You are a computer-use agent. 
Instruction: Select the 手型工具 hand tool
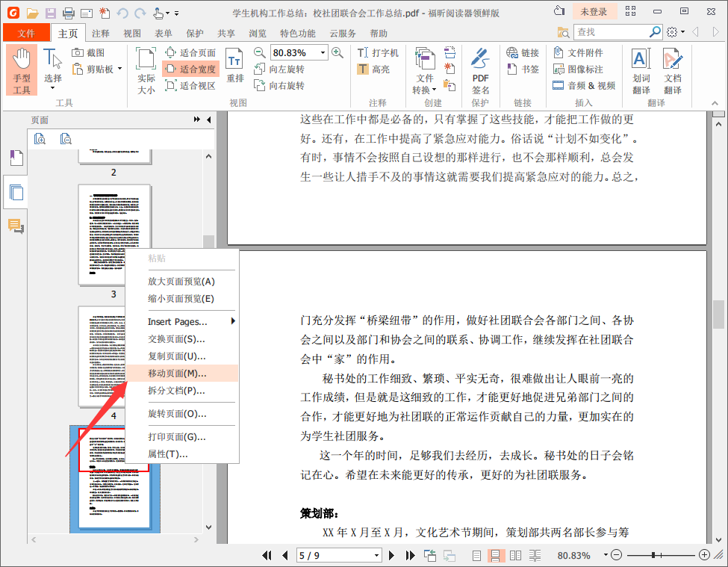(x=22, y=70)
